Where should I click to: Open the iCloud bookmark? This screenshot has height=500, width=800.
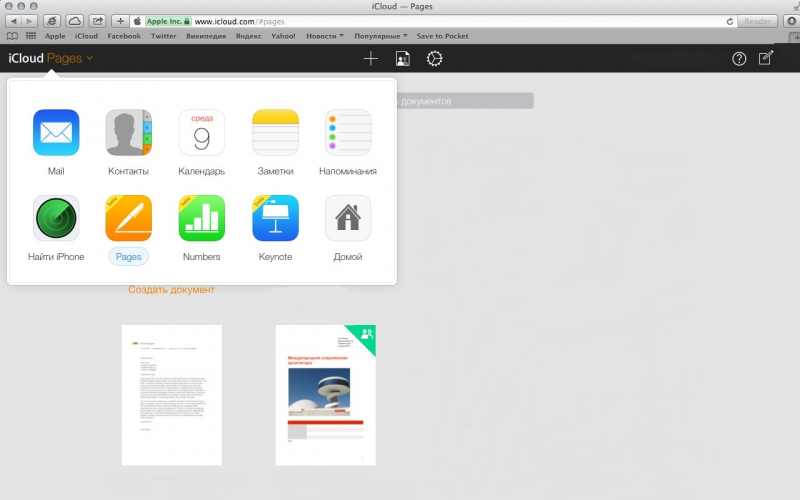(x=86, y=36)
